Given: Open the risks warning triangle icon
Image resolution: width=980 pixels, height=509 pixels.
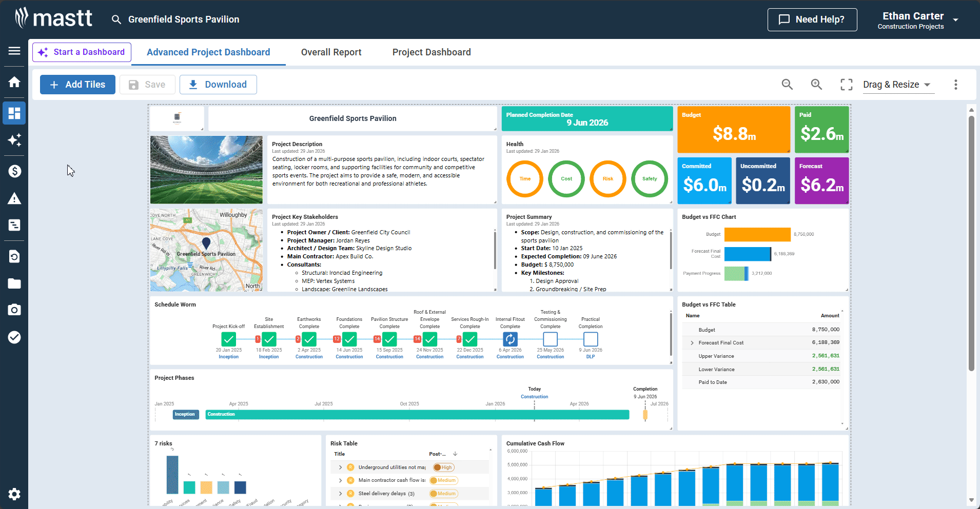Looking at the screenshot, I should point(14,198).
